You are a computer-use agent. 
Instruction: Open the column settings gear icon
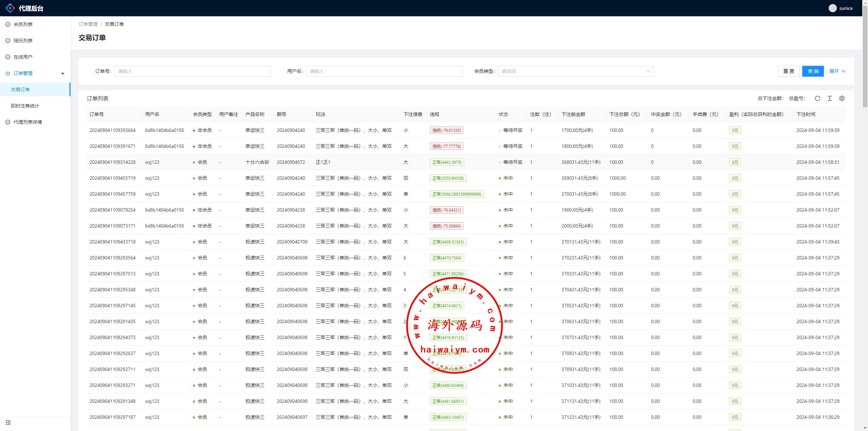click(x=842, y=98)
